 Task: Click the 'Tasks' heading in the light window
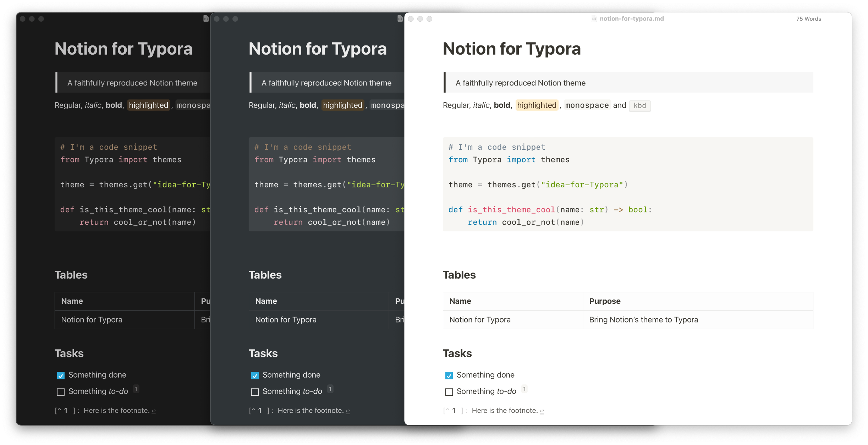457,353
